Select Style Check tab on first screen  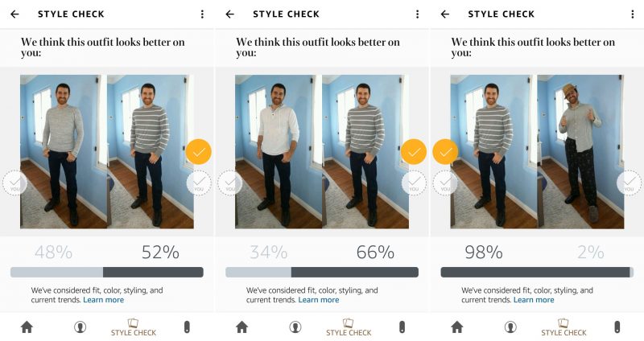point(134,327)
